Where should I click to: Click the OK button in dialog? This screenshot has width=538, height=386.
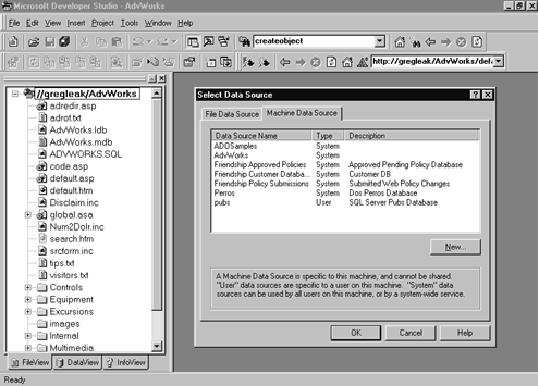[x=356, y=332]
